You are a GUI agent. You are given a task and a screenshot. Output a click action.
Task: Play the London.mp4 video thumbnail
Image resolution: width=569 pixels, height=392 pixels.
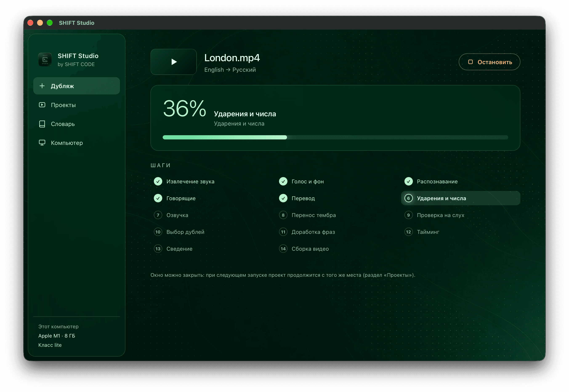pyautogui.click(x=174, y=62)
